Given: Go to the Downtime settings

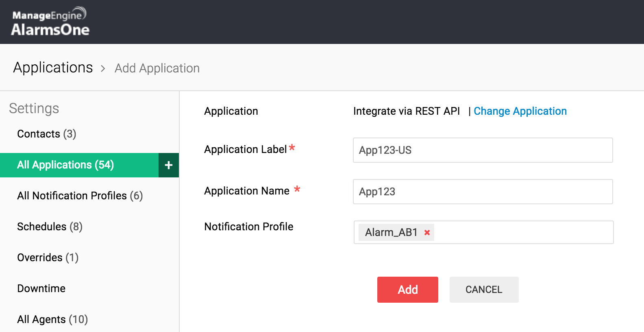Looking at the screenshot, I should [x=41, y=288].
